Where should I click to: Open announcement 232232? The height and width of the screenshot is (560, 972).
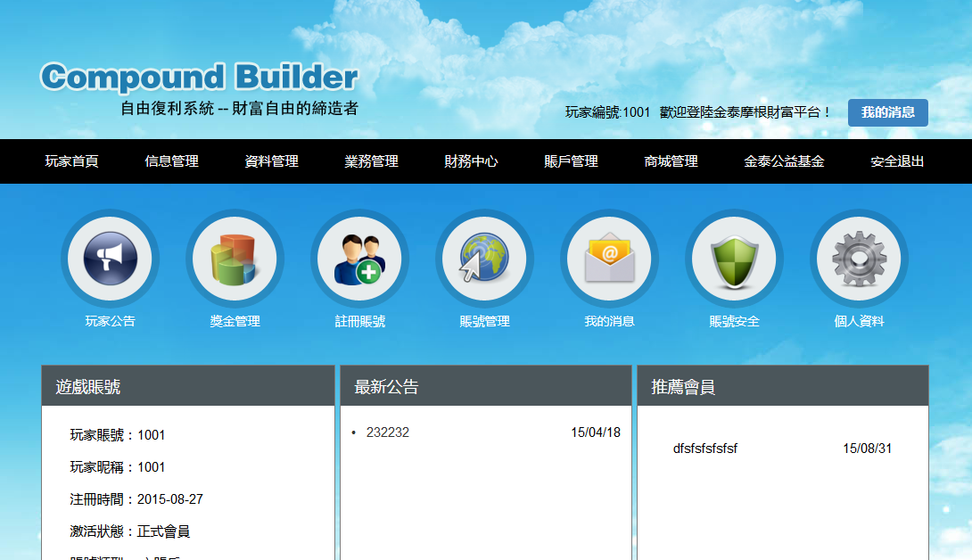tap(387, 432)
